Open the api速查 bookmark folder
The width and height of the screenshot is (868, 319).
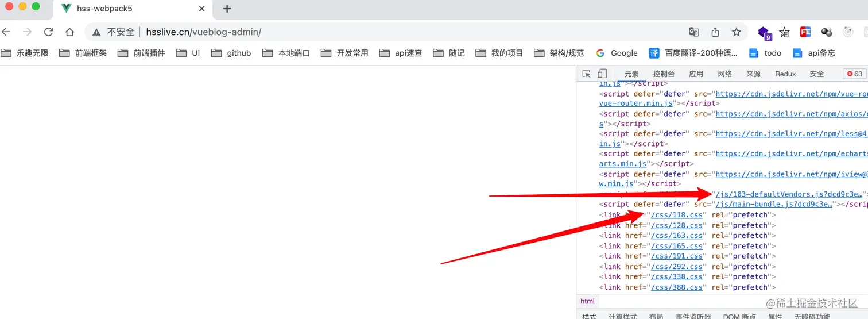coord(401,53)
